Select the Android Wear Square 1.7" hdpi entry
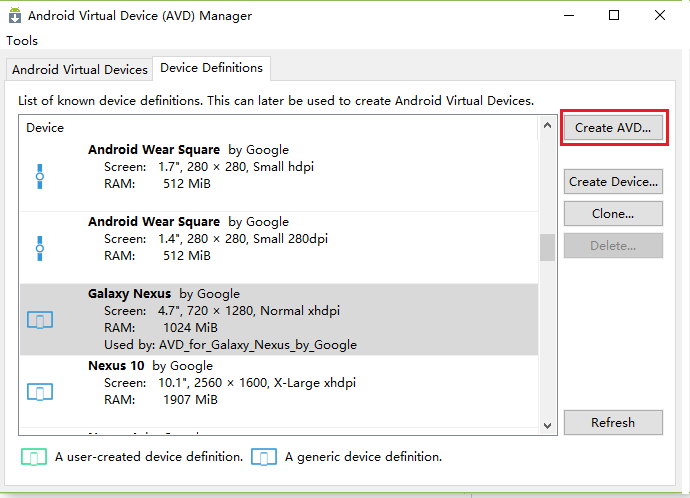The image size is (690, 498). click(x=279, y=176)
